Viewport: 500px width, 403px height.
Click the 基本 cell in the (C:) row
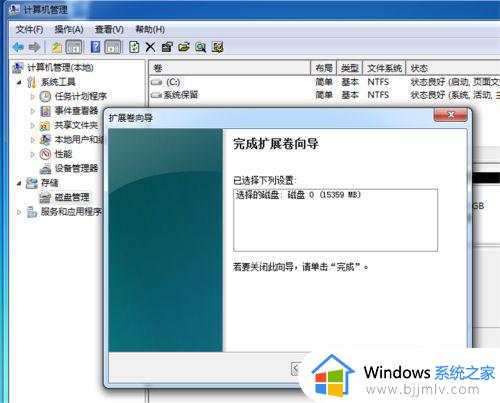click(350, 82)
